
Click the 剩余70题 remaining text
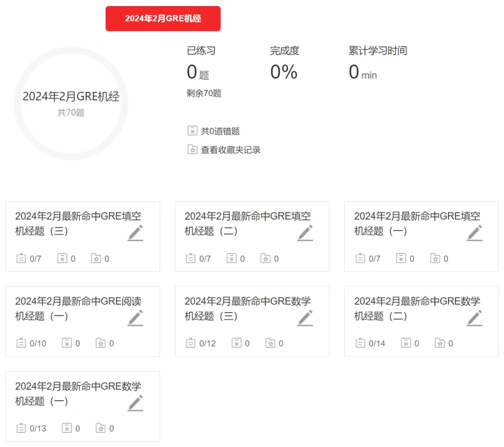point(204,93)
